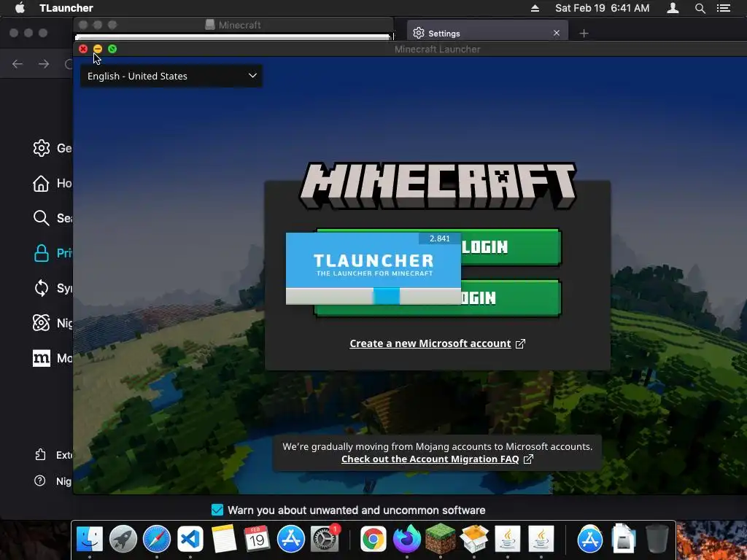Screen dimensions: 747x560
Task: Close the Settings browser tab
Action: 557,33
